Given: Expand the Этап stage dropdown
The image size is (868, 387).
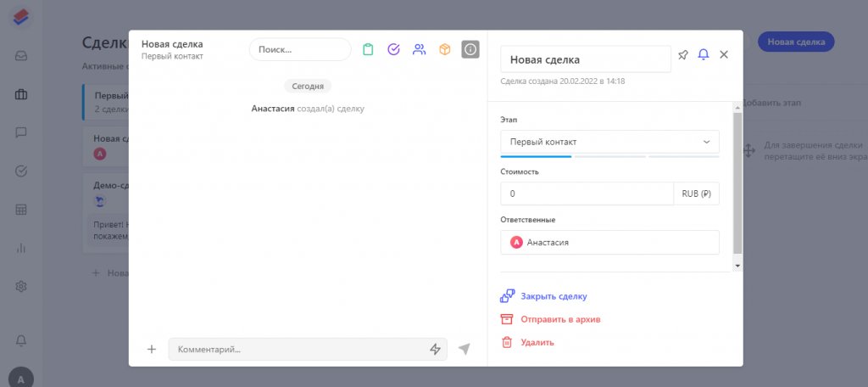Looking at the screenshot, I should coord(609,142).
